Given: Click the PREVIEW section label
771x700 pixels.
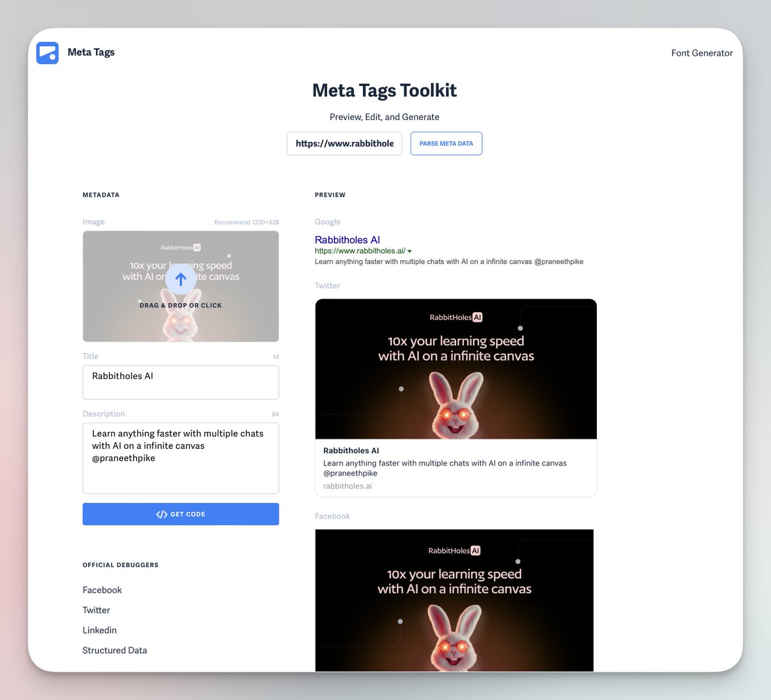Looking at the screenshot, I should coord(330,195).
